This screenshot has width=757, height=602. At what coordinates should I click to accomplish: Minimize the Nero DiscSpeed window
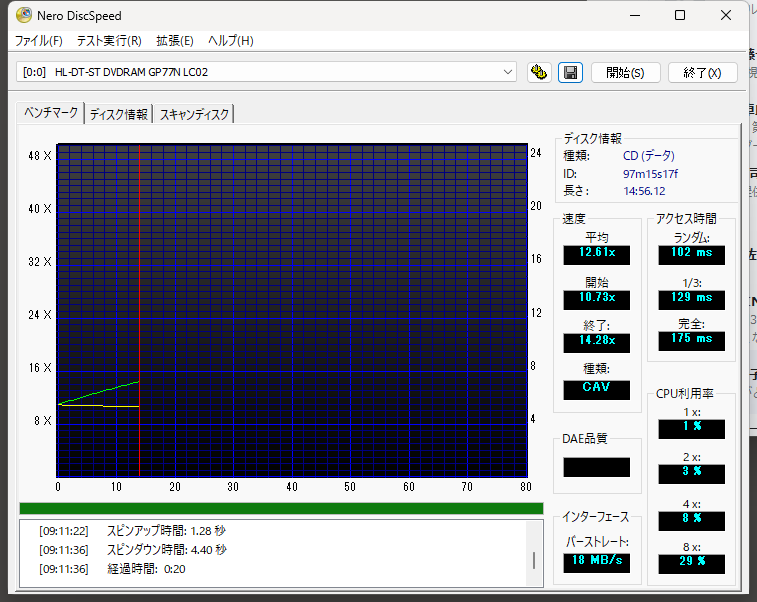(x=635, y=15)
